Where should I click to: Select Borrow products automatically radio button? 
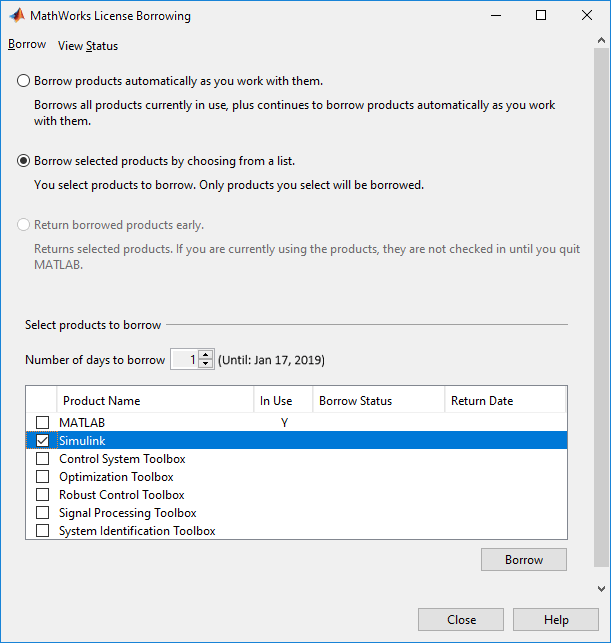click(x=23, y=81)
